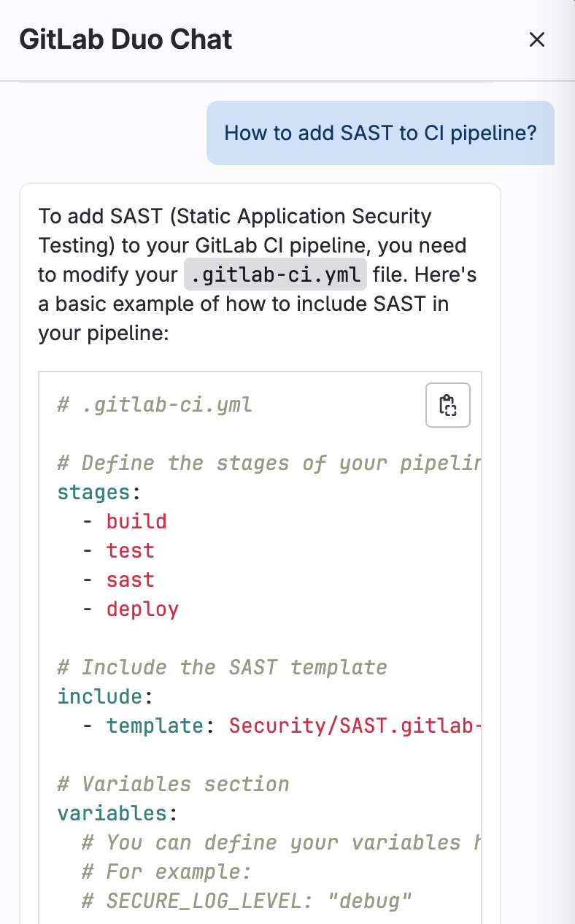
Task: Click the 'How to add SAST to CI pipeline?' message
Action: pos(380,133)
